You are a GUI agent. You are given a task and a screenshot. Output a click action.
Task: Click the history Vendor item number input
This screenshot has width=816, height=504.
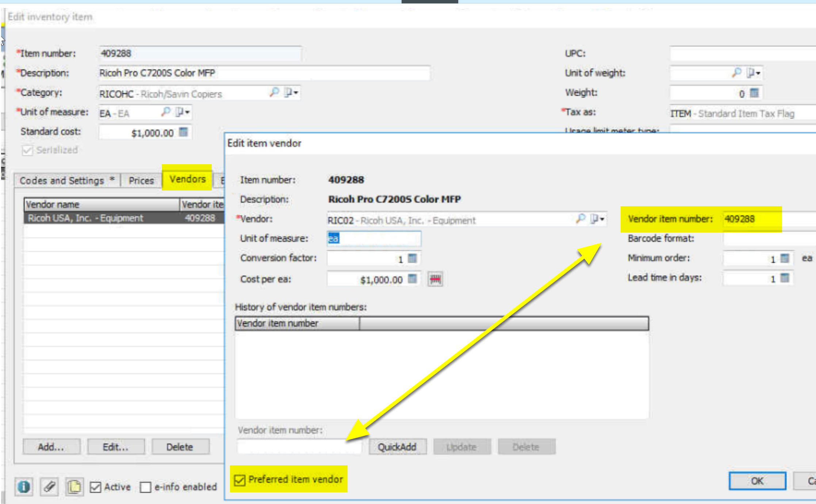299,447
